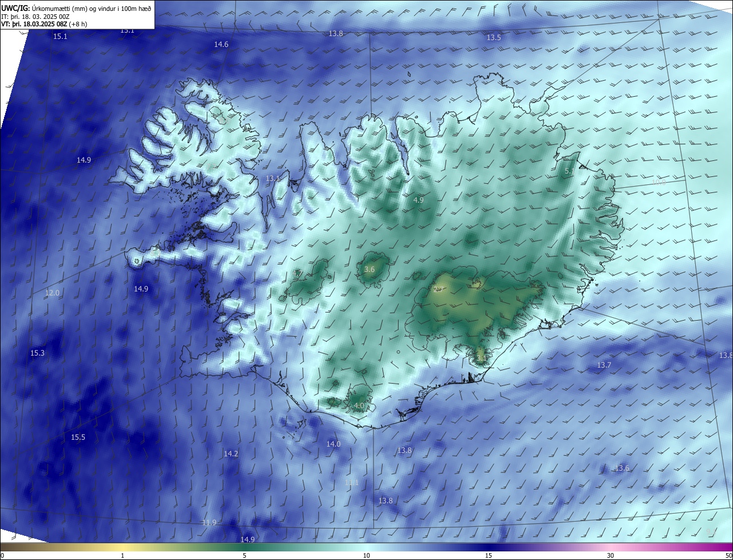The image size is (733, 560).
Task: Click the 4.7 value on the Langjökull glacier
Action: pyautogui.click(x=297, y=274)
